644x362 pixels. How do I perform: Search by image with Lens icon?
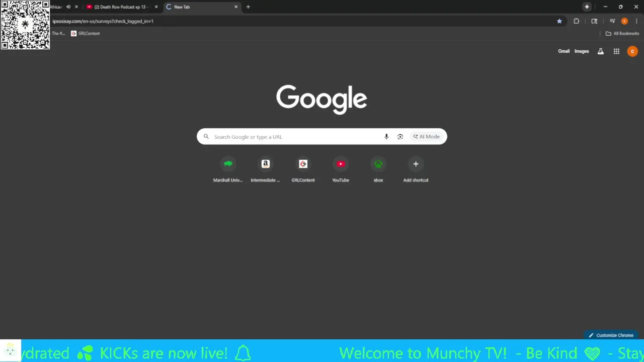400,137
